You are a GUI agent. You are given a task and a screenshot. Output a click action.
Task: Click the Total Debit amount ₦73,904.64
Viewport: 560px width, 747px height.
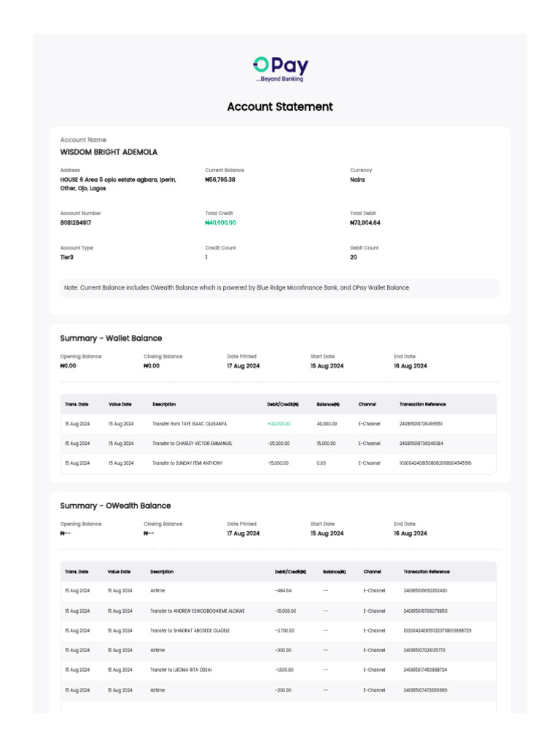coord(365,222)
